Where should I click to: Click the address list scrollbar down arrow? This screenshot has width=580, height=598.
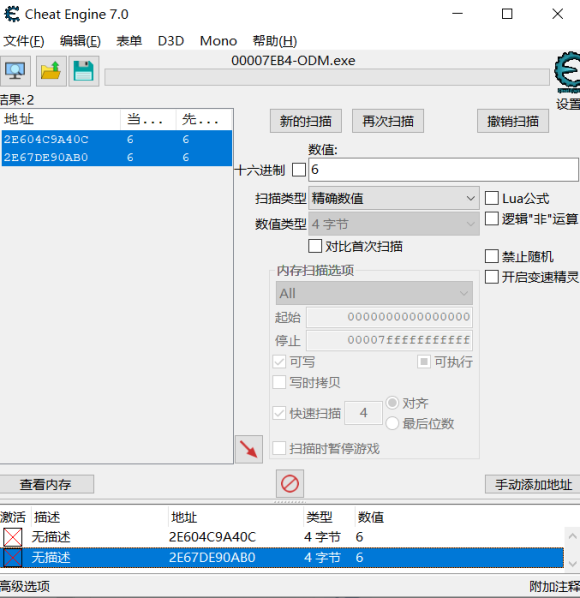coord(572,563)
